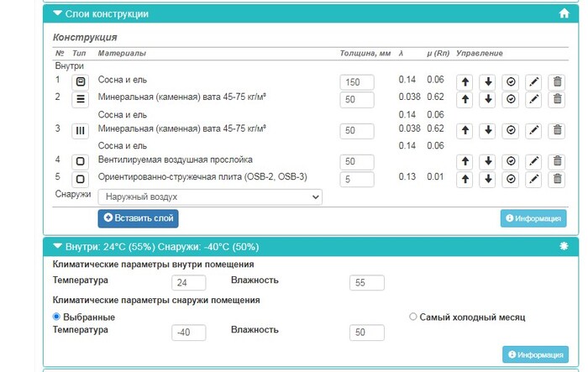Click the vertical-lines type icon for layer 3
Screen dimensions: 588x372
click(x=81, y=131)
